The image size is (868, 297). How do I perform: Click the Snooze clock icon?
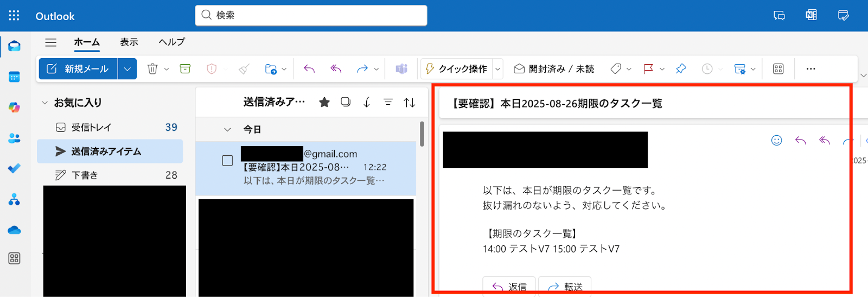tap(707, 69)
